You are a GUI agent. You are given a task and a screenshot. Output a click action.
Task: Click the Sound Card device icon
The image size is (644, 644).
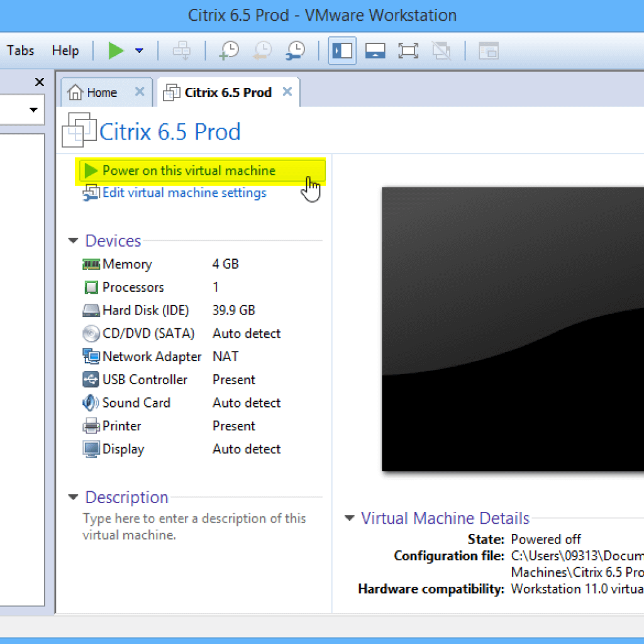[x=90, y=402]
